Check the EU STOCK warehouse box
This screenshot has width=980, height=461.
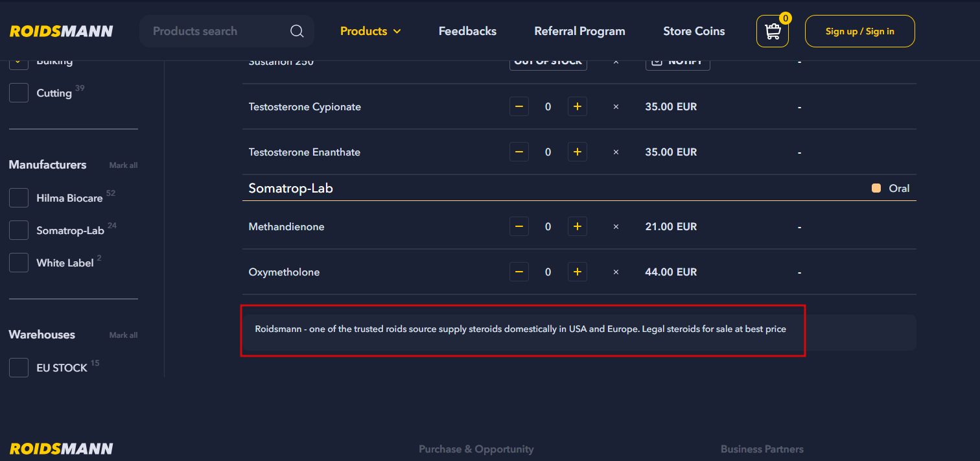pos(19,368)
